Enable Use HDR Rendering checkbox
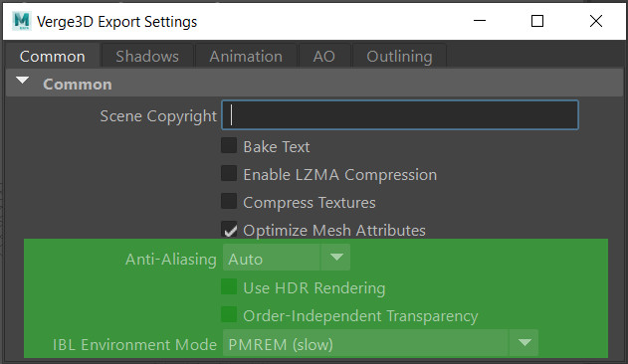The height and width of the screenshot is (364, 628). 229,286
